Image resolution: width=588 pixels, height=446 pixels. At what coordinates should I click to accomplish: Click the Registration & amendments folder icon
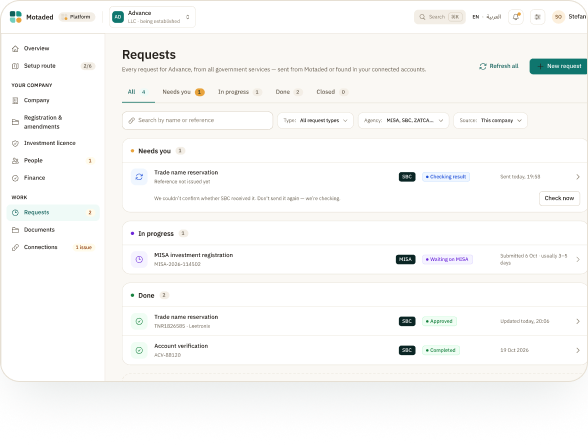(x=15, y=122)
